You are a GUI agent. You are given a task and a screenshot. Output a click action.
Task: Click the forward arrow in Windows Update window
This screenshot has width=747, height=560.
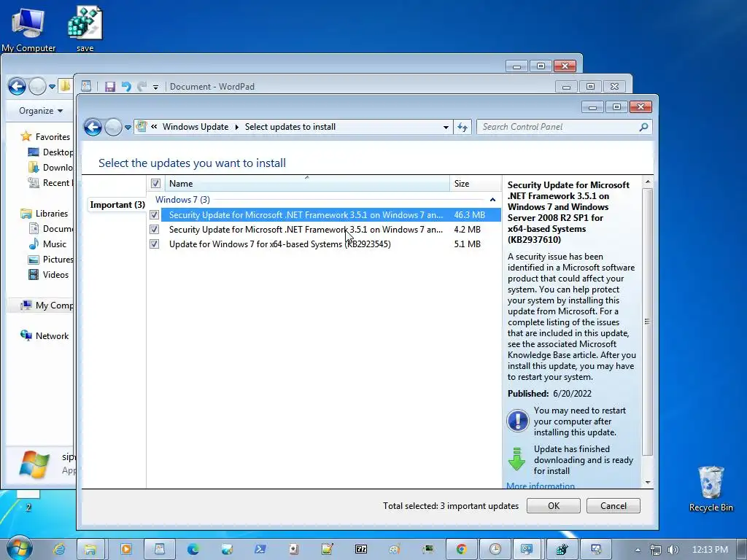pos(113,127)
